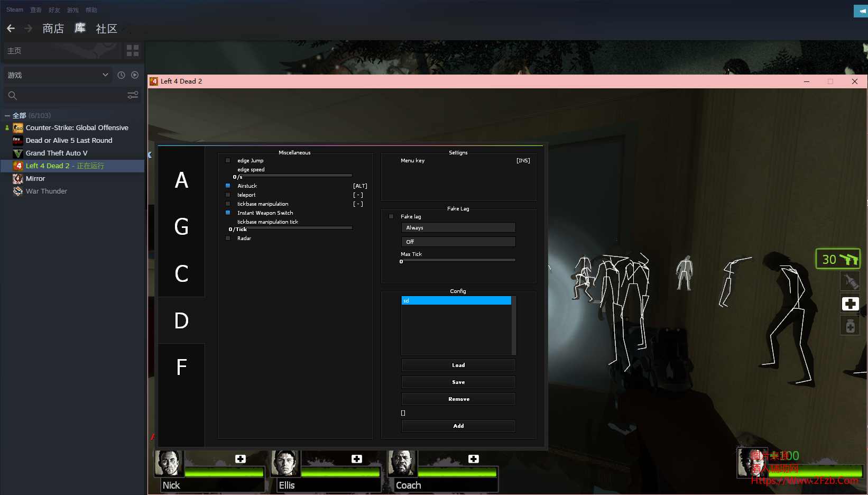Enable the Radar checkbox
The image size is (868, 495).
coord(228,238)
